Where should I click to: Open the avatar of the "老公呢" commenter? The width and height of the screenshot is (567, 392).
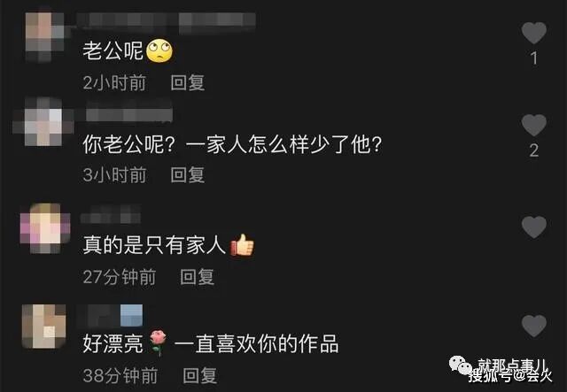44,37
